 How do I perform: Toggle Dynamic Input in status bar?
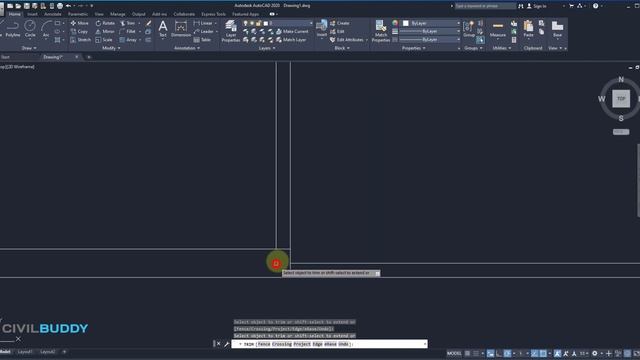coord(491,353)
